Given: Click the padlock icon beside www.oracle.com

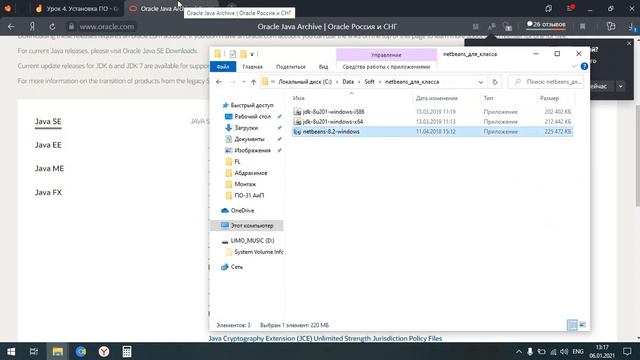Looking at the screenshot, I should pos(71,27).
